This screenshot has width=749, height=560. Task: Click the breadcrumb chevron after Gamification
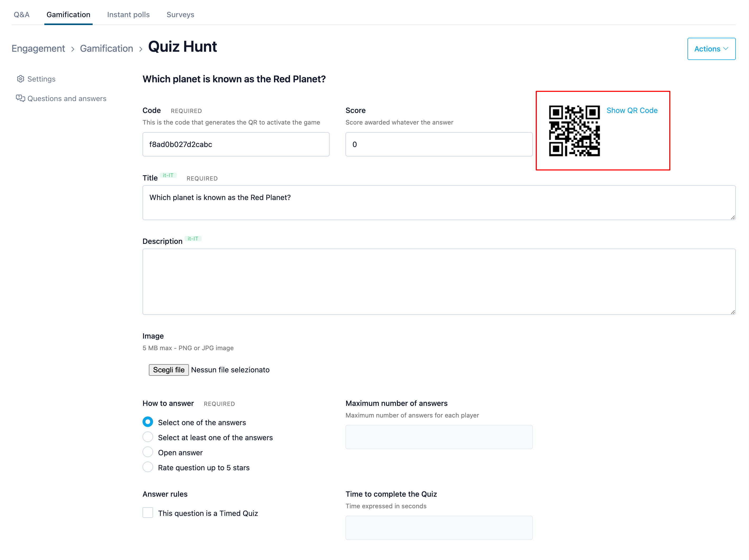click(140, 49)
